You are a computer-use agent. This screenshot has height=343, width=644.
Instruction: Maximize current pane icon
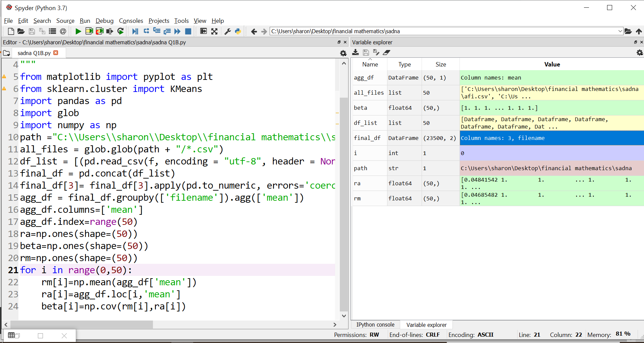[204, 31]
